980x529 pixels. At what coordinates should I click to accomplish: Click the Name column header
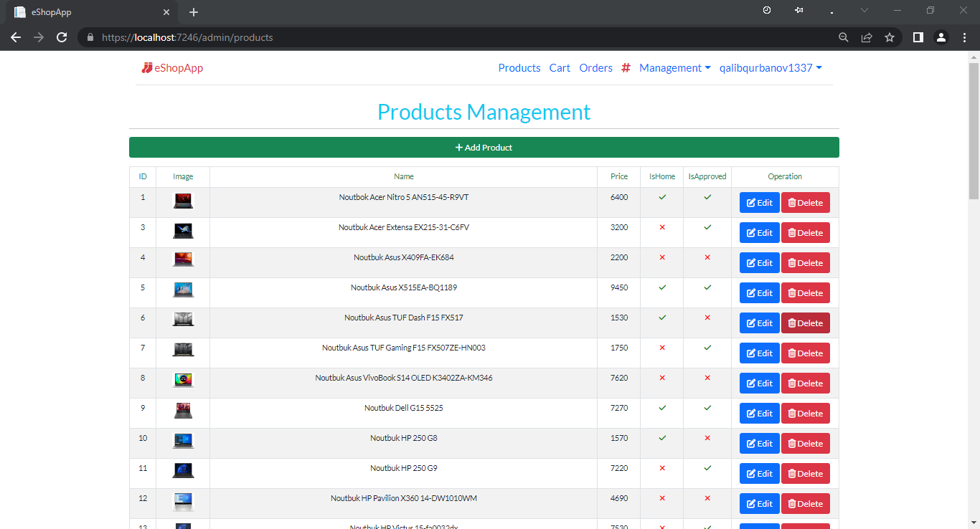(404, 176)
